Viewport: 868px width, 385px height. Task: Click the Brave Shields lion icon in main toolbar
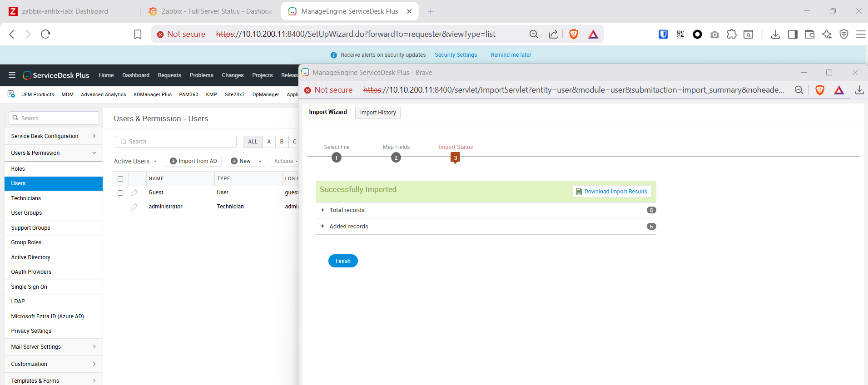(x=574, y=34)
